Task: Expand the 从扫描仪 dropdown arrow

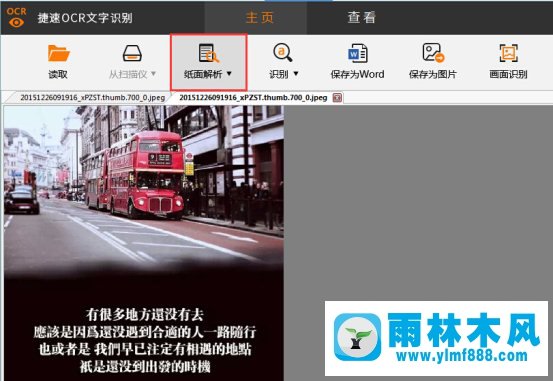Action: click(x=153, y=74)
